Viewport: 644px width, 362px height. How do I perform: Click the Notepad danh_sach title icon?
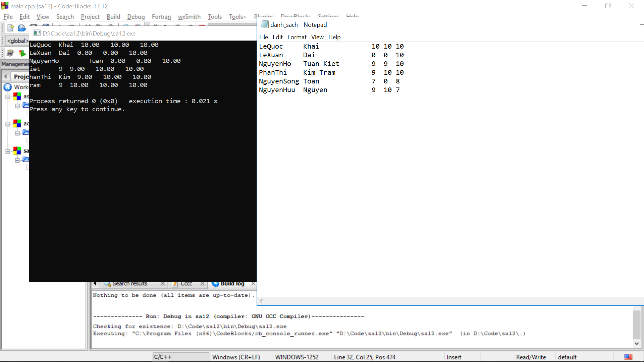pos(265,24)
